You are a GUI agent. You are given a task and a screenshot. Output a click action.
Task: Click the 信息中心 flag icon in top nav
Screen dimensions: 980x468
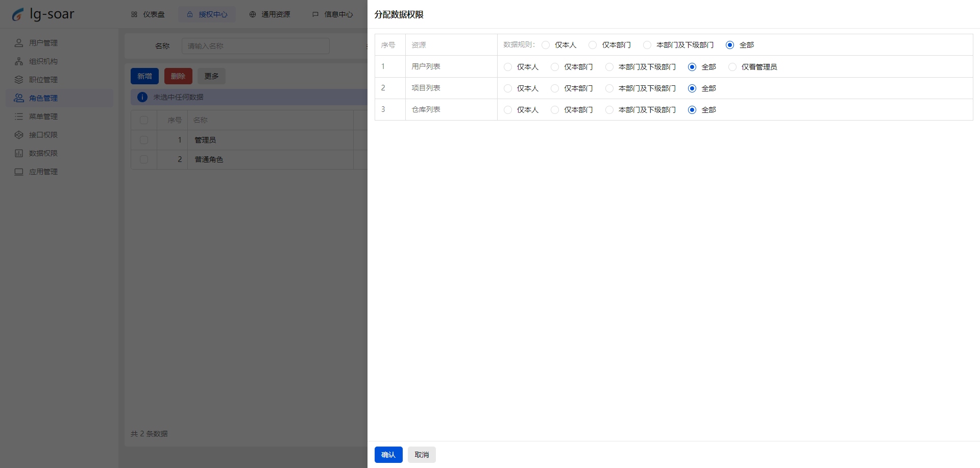(x=315, y=14)
